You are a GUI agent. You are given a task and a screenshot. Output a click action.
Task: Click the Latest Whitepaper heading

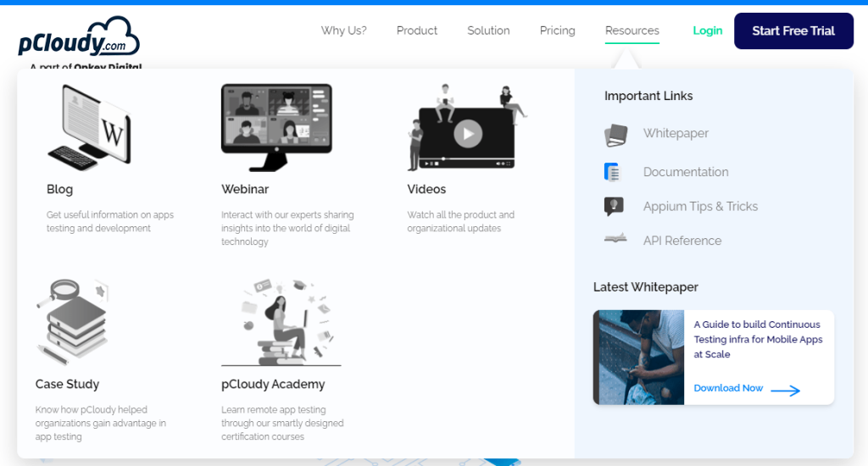645,287
